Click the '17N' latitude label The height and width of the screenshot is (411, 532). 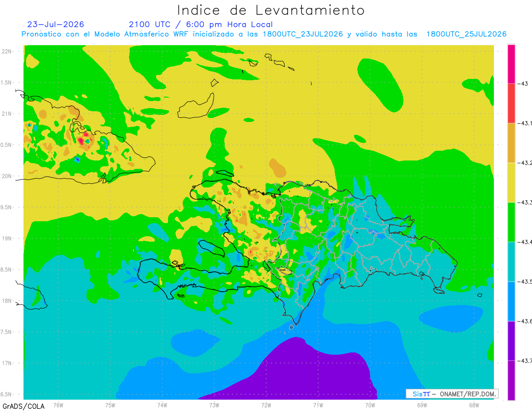click(x=7, y=363)
